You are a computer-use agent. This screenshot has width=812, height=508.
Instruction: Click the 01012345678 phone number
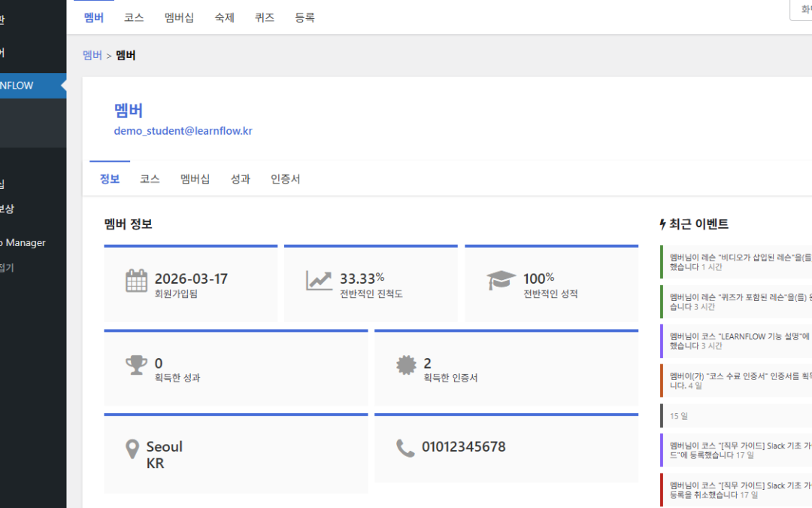(463, 446)
